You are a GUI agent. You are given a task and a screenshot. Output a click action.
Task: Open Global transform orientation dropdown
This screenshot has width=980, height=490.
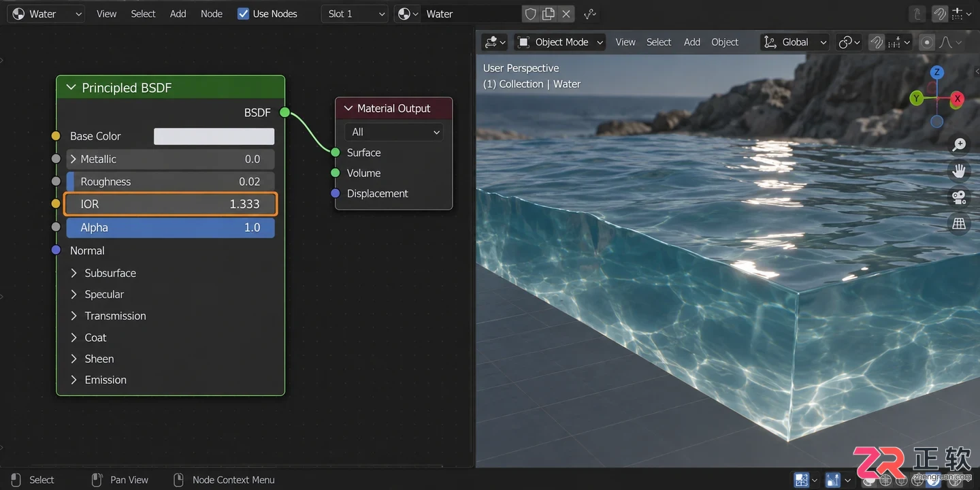[795, 42]
